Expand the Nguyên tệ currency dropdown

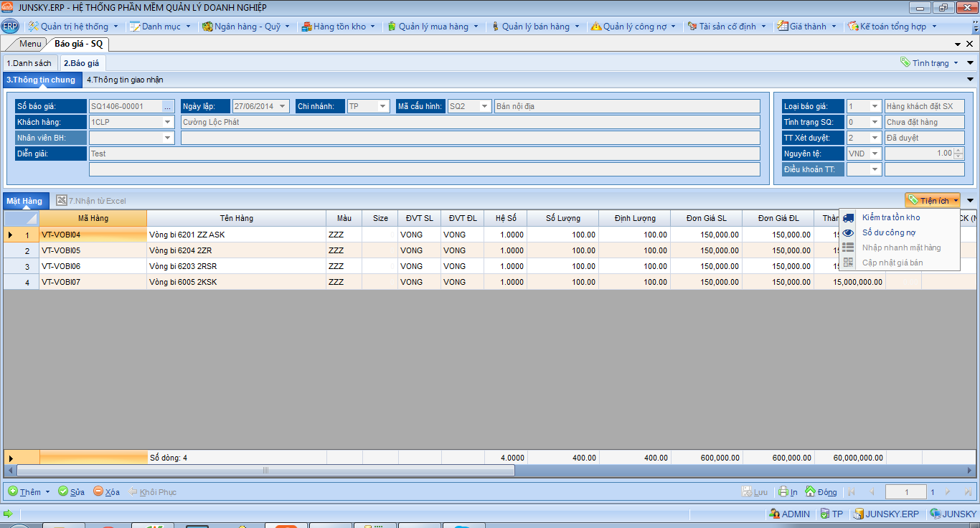coord(875,154)
